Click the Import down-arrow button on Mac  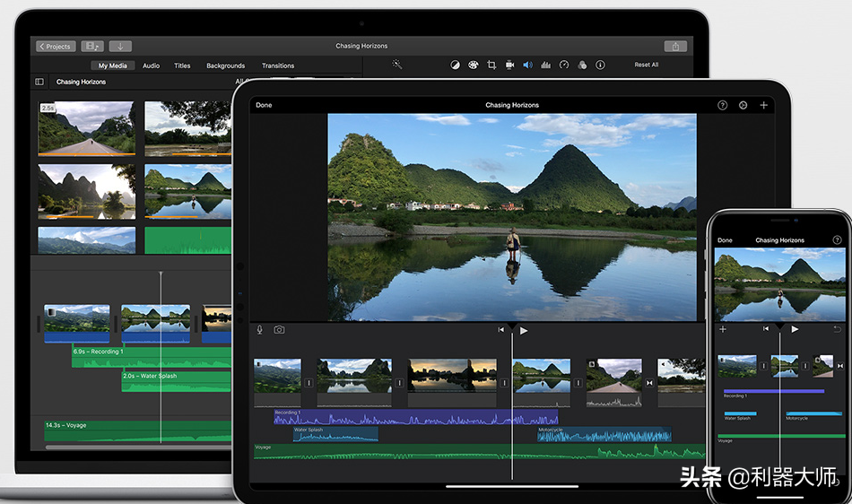click(x=120, y=46)
